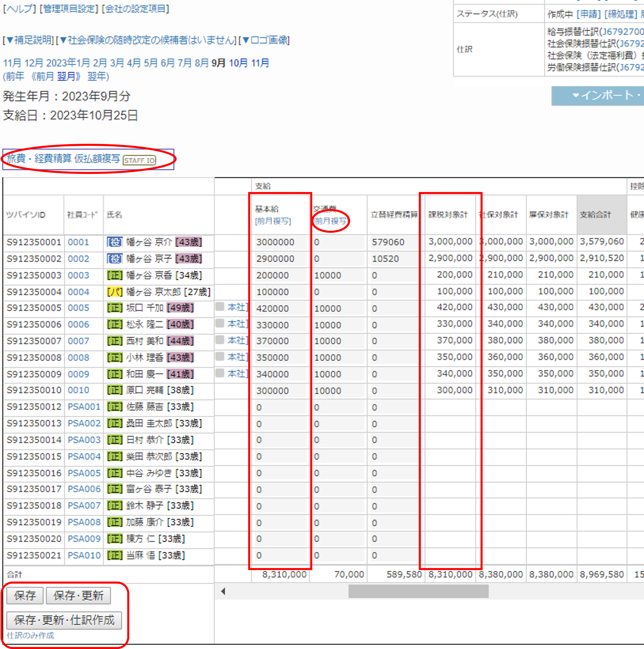The width and height of the screenshot is (644, 649).
Task: Switch to 2023年1月 month tab
Action: (x=68, y=63)
